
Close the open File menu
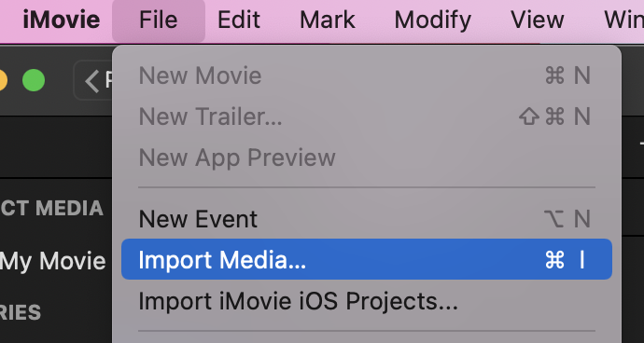click(x=159, y=20)
